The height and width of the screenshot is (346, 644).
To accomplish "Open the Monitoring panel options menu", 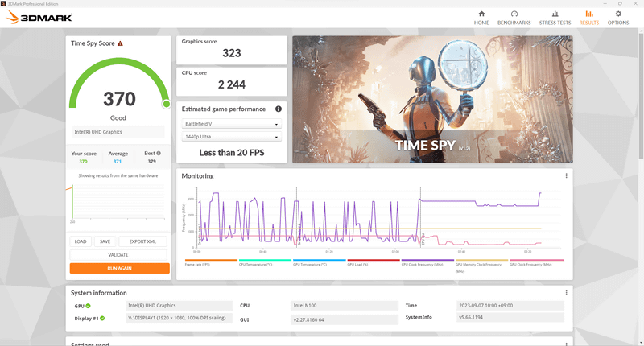I will pyautogui.click(x=567, y=175).
